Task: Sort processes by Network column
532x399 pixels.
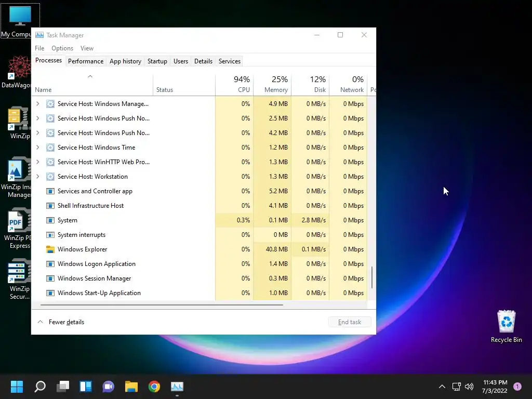Action: tap(348, 85)
